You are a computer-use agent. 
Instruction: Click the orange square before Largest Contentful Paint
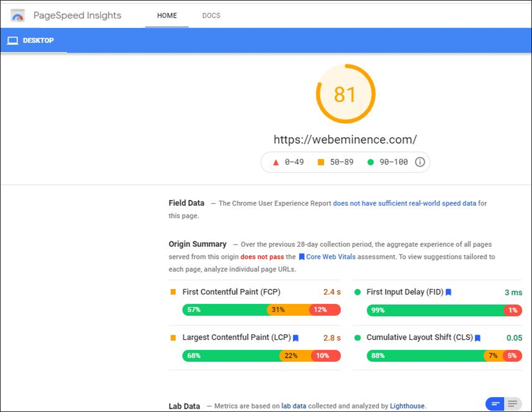click(173, 338)
